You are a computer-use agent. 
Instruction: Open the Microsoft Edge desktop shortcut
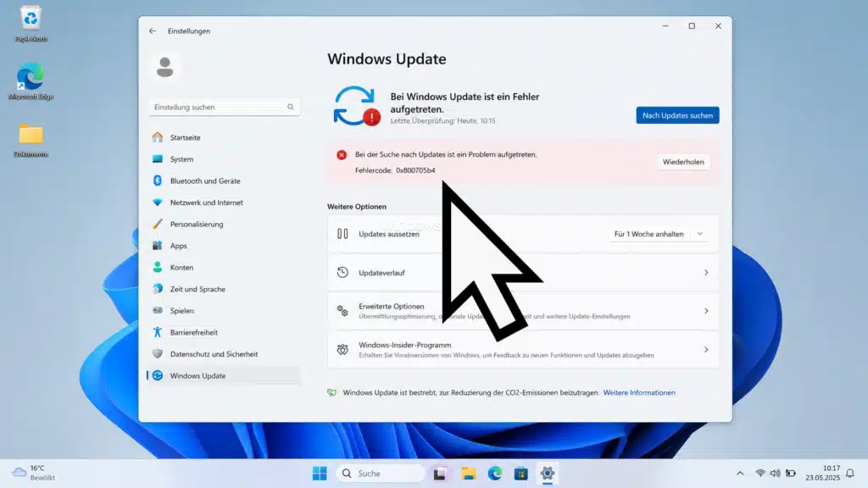tap(31, 81)
